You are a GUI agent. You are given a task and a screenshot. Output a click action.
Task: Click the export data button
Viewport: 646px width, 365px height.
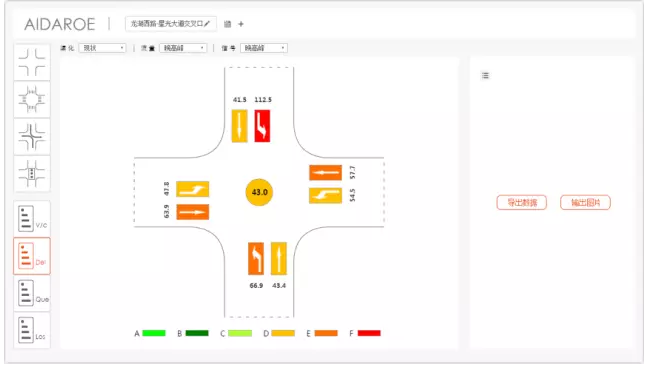click(x=522, y=202)
